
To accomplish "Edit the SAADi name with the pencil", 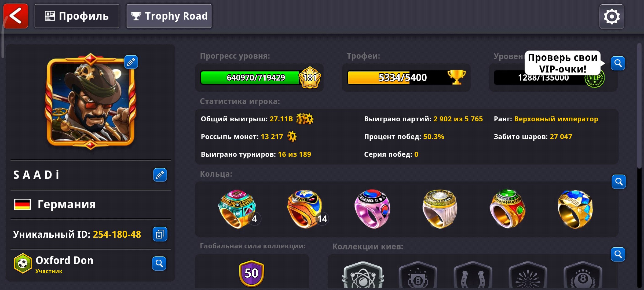I will (x=160, y=175).
